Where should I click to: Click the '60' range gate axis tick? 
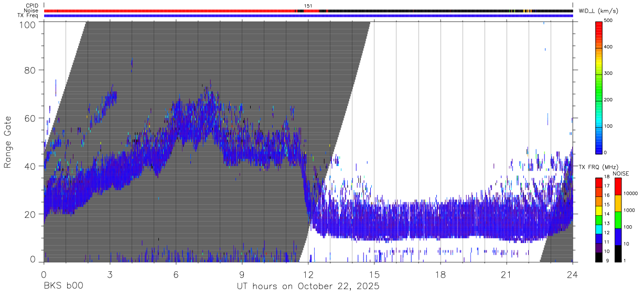click(31, 118)
